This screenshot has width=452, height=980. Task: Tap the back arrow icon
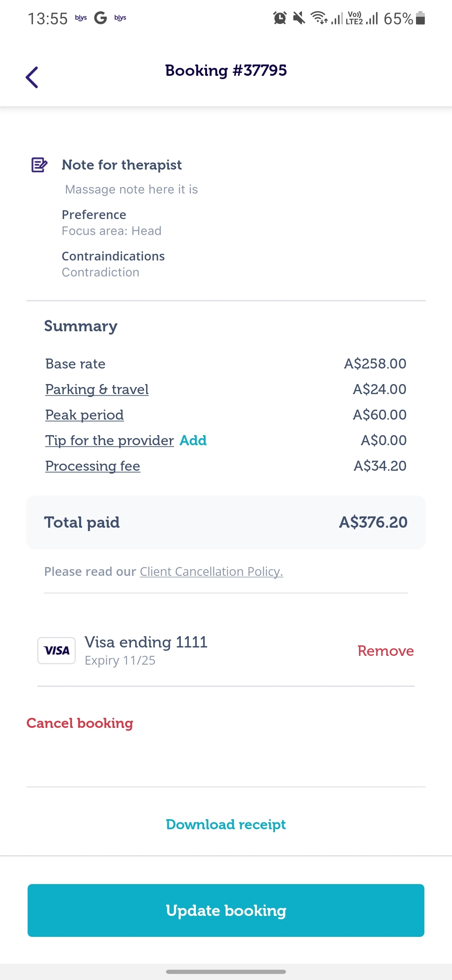[x=32, y=77]
